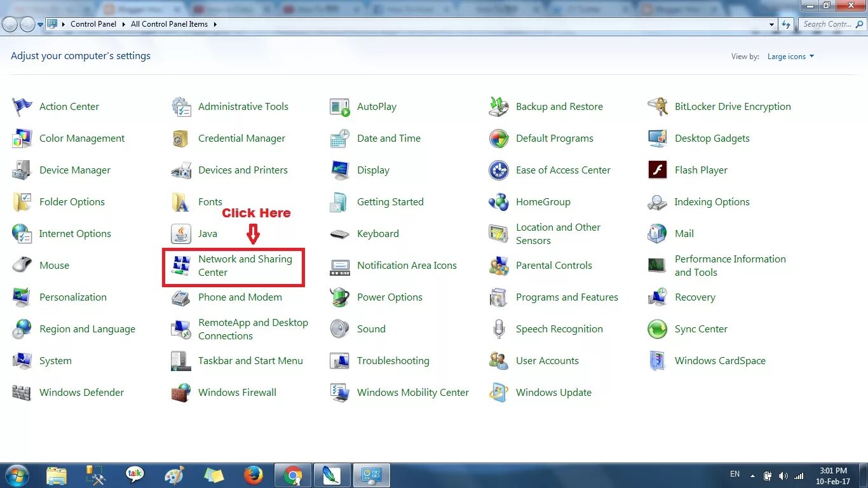This screenshot has width=868, height=488.
Task: Open the Action Center flag icon
Action: (x=22, y=107)
